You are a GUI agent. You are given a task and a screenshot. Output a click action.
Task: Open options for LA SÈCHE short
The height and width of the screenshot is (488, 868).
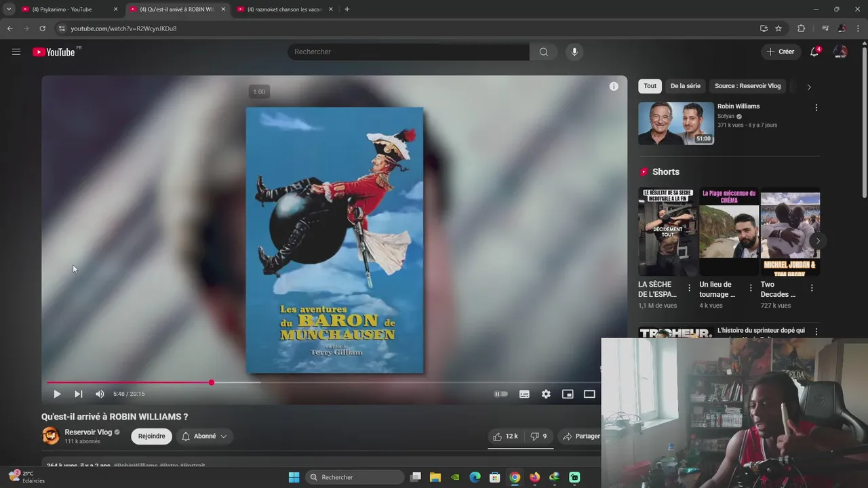click(x=690, y=288)
